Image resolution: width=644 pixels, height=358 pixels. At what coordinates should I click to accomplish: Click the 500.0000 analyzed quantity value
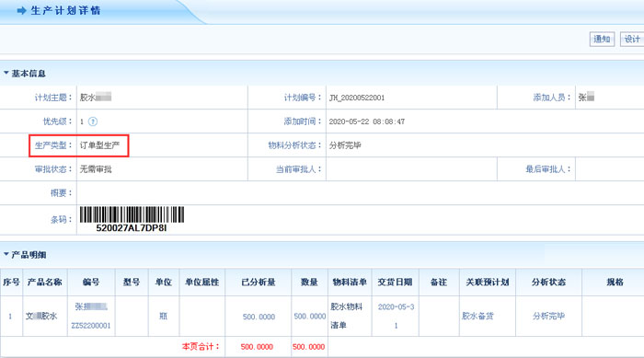click(x=259, y=317)
